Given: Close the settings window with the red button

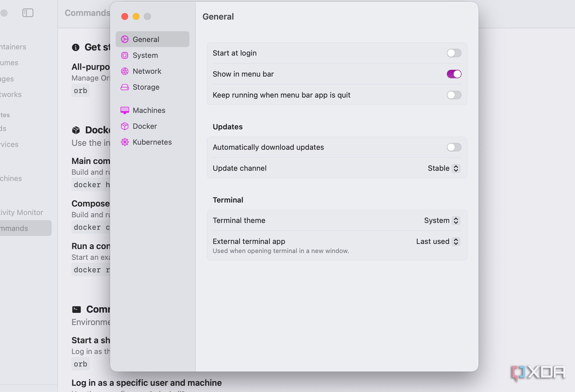Looking at the screenshot, I should point(125,16).
